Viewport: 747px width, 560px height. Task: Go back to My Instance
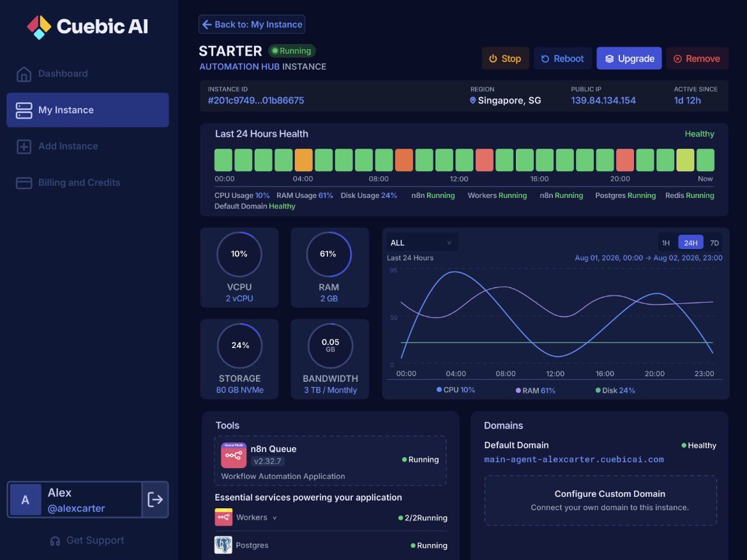[x=252, y=24]
